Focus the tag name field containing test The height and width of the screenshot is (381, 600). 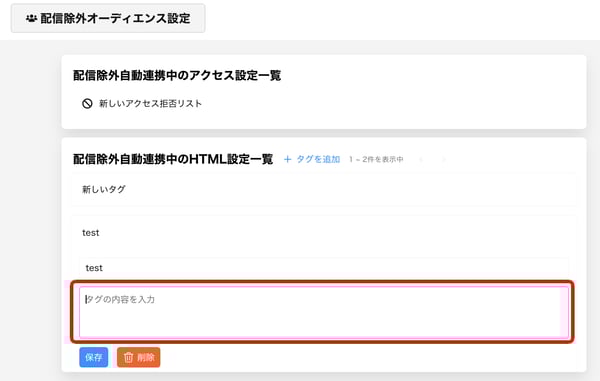tap(324, 268)
